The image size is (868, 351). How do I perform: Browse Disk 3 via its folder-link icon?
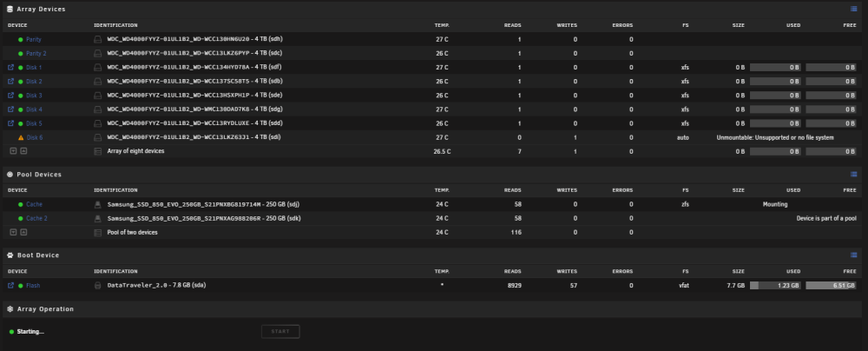(x=10, y=96)
